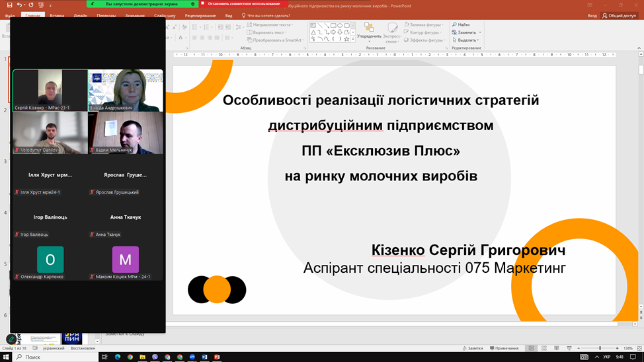644x362 pixels.
Task: Click the zoom slider handle
Action: tap(600, 348)
